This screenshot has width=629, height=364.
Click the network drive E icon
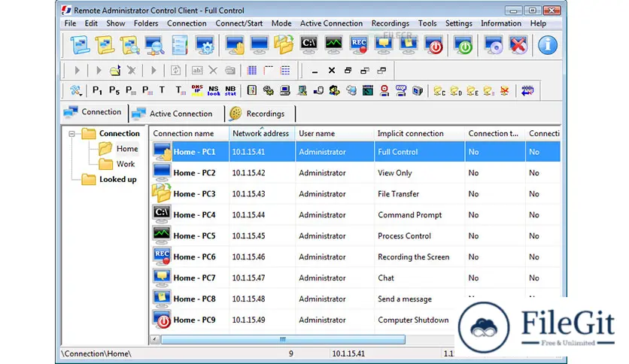tap(473, 91)
